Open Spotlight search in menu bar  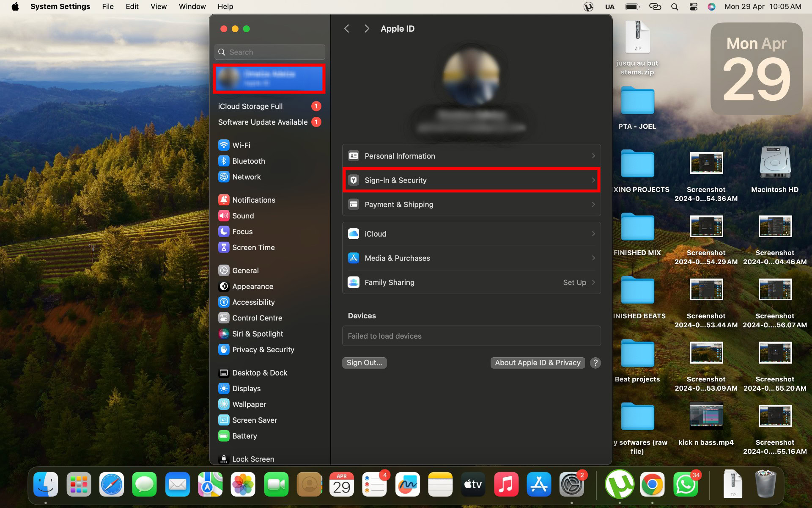pyautogui.click(x=675, y=7)
